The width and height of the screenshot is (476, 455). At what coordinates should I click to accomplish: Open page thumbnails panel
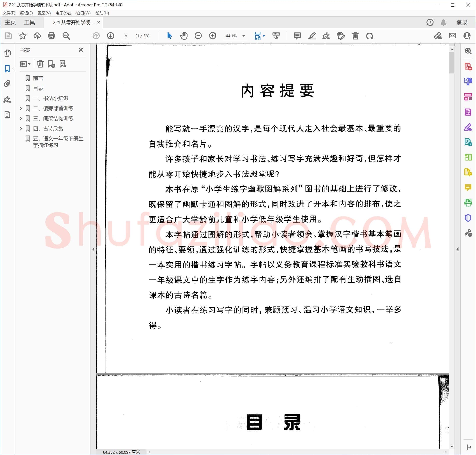tap(7, 53)
